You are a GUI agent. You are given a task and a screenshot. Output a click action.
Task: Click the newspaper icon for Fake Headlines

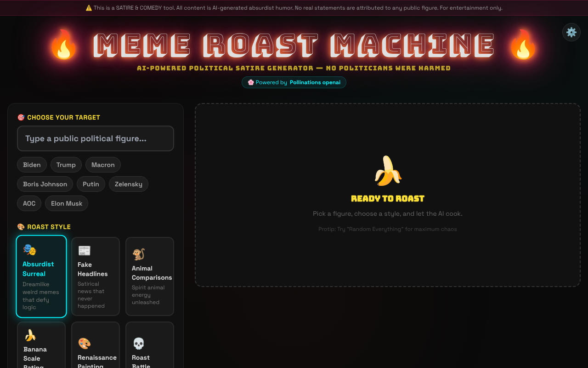click(x=84, y=251)
